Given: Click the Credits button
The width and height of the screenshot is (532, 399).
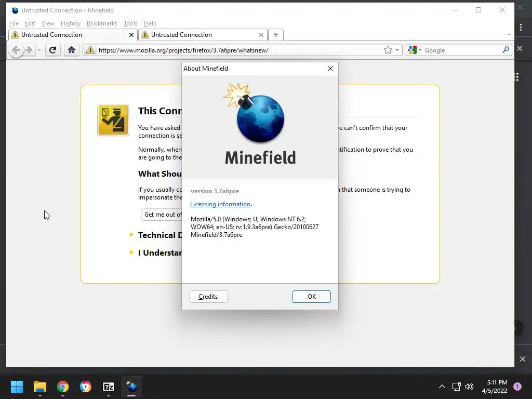Looking at the screenshot, I should (x=208, y=297).
